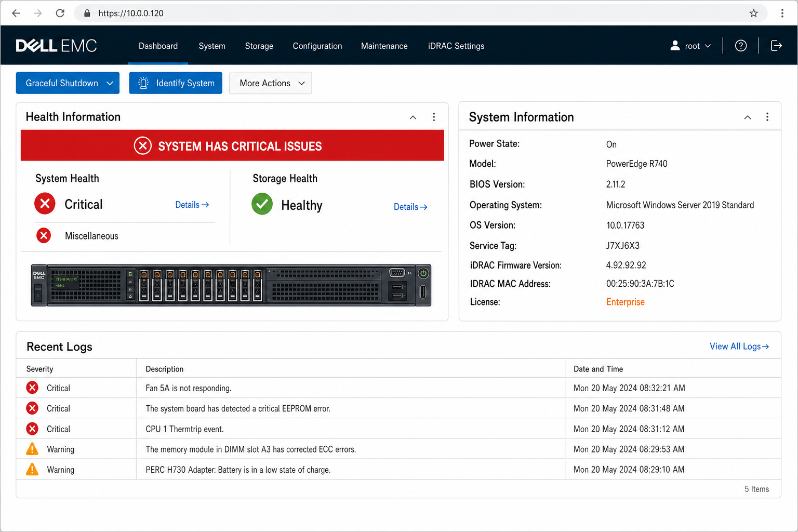
Task: Open the Dashboard tab
Action: tap(158, 46)
